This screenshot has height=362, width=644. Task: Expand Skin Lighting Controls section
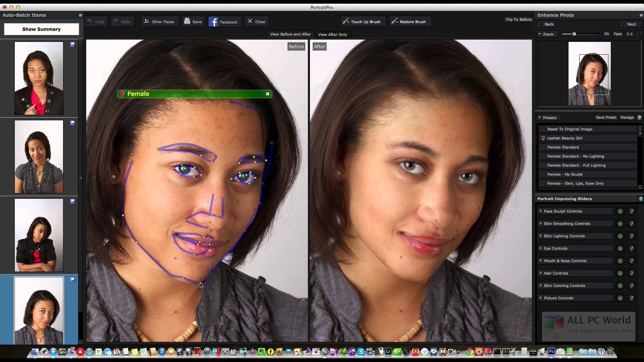pyautogui.click(x=541, y=236)
